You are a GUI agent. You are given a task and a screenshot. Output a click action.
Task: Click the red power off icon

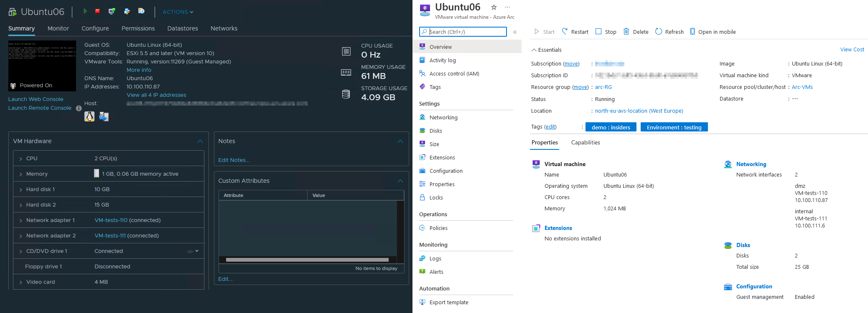coord(97,11)
